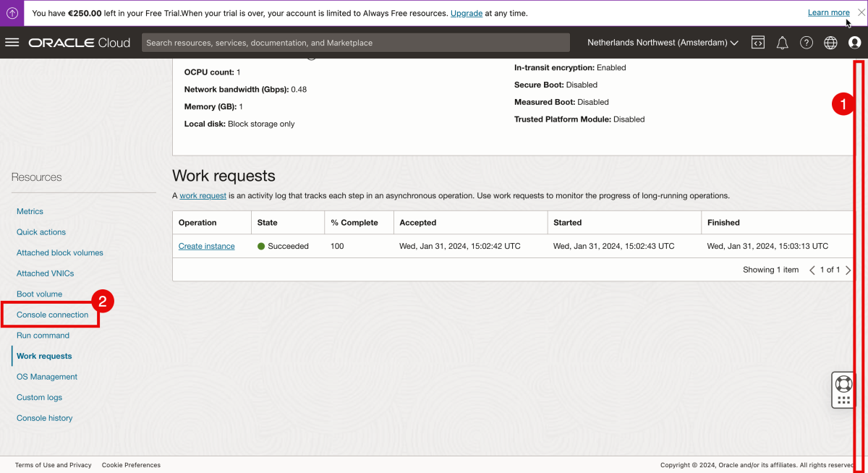Open the Help question-mark icon

tap(806, 42)
